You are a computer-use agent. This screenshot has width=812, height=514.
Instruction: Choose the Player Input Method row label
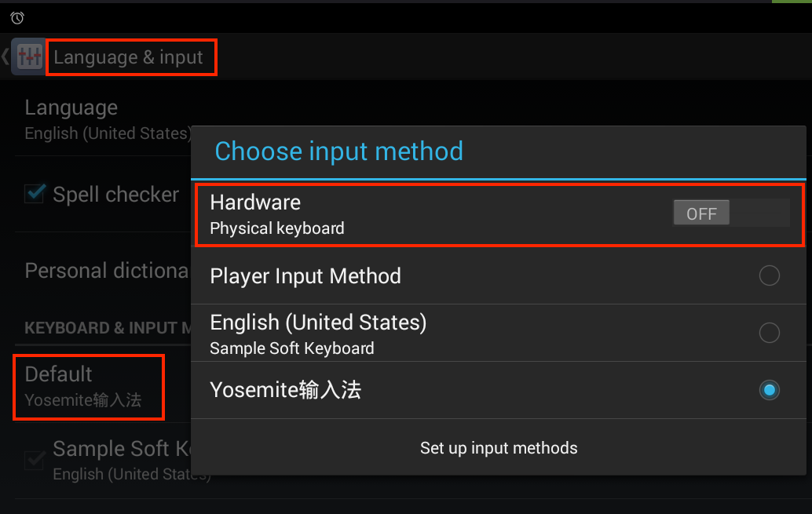305,276
